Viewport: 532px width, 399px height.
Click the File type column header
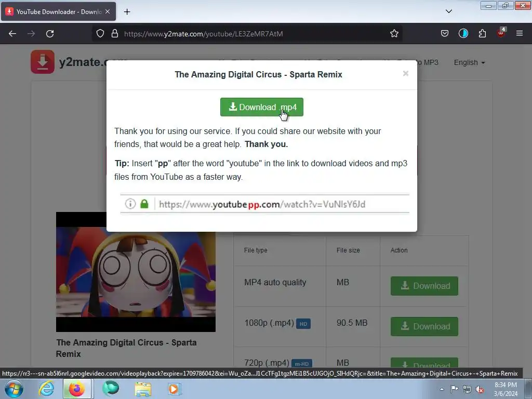pos(256,250)
